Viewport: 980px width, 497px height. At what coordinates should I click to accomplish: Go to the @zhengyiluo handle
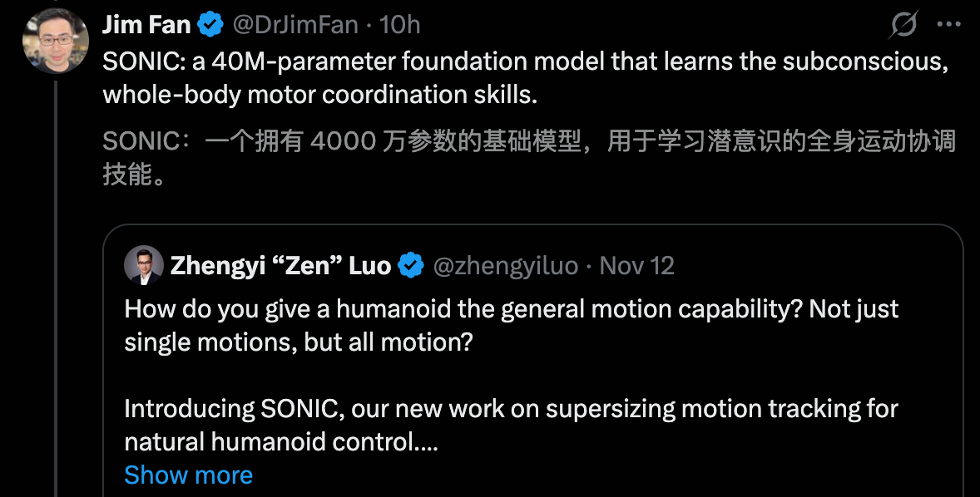(x=506, y=265)
